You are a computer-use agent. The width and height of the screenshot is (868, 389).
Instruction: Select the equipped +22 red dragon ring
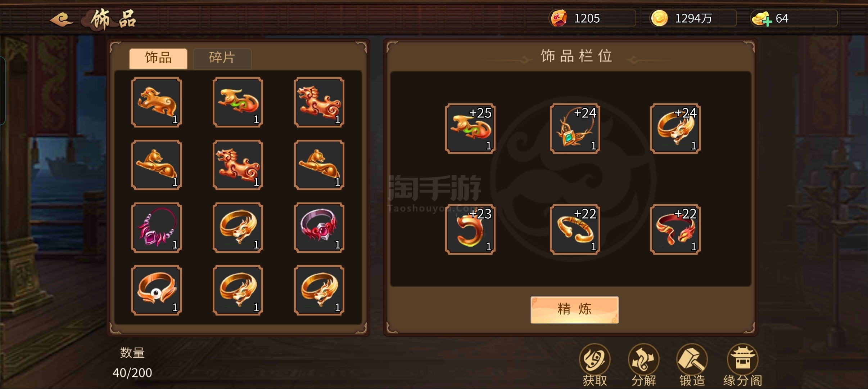coord(675,229)
